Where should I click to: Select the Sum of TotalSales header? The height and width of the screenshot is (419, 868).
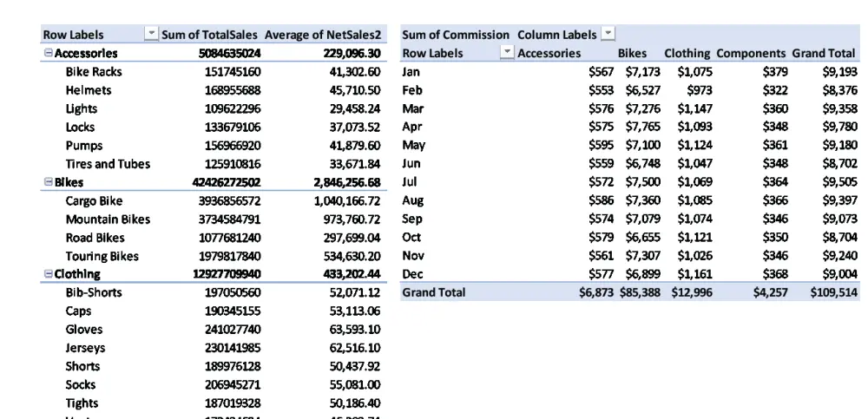[x=209, y=35]
